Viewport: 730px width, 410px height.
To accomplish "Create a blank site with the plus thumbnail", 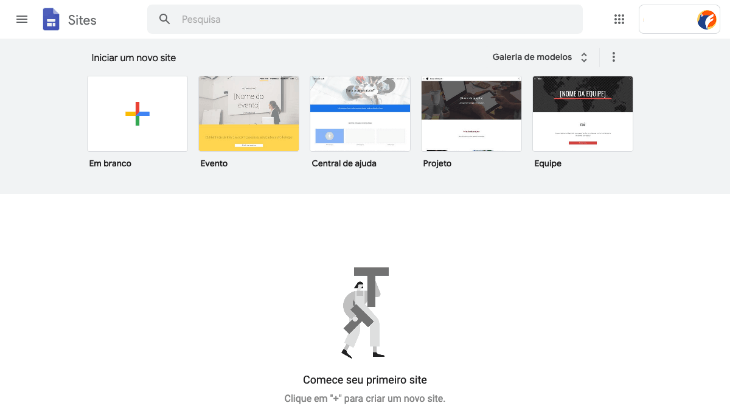I will click(x=137, y=114).
